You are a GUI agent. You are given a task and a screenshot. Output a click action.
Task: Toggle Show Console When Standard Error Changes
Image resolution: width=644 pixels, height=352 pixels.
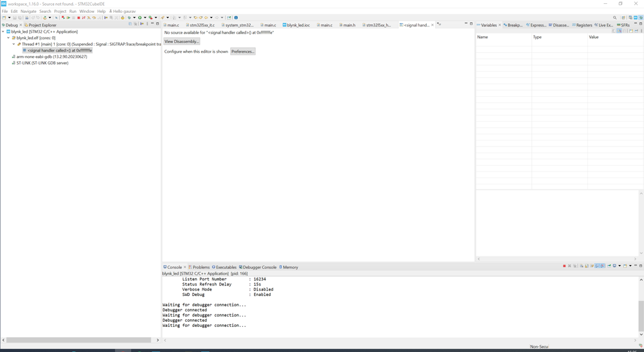pos(602,266)
